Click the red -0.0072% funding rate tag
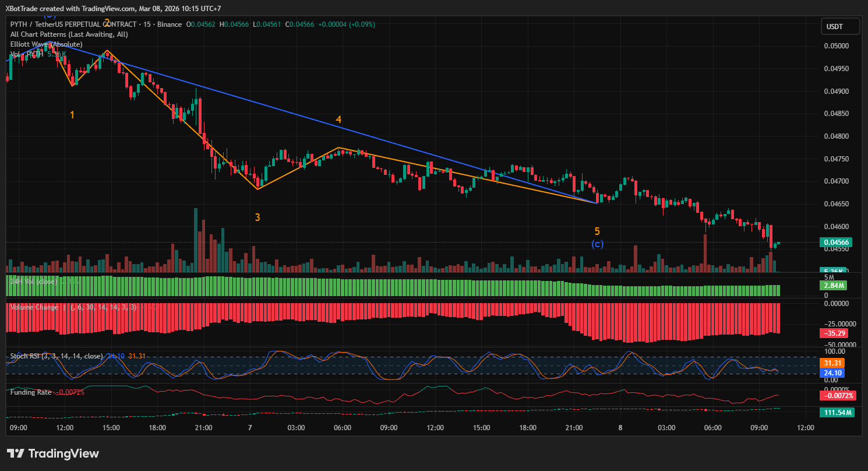868x471 pixels. pos(838,396)
